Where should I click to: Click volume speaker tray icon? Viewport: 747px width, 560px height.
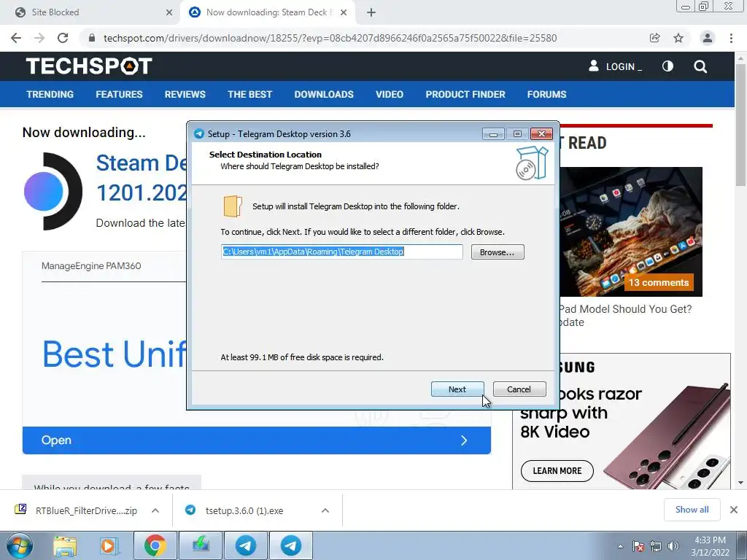673,546
